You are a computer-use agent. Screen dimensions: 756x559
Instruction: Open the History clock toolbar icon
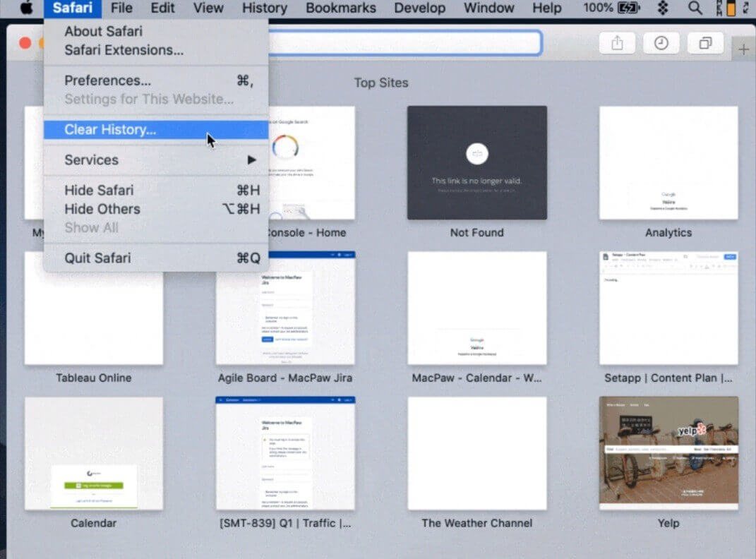click(661, 43)
